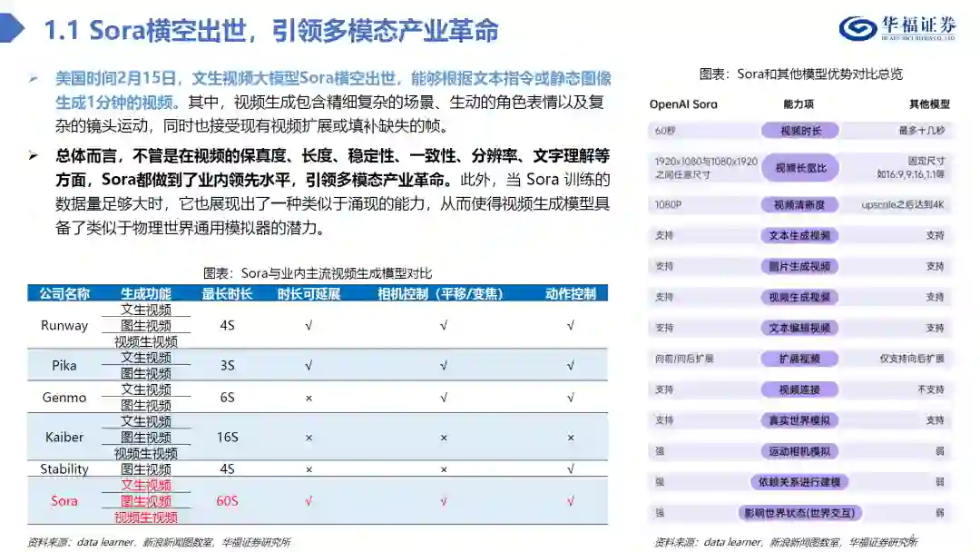
Task: Click the 扩展视频 capability pill
Action: point(800,359)
